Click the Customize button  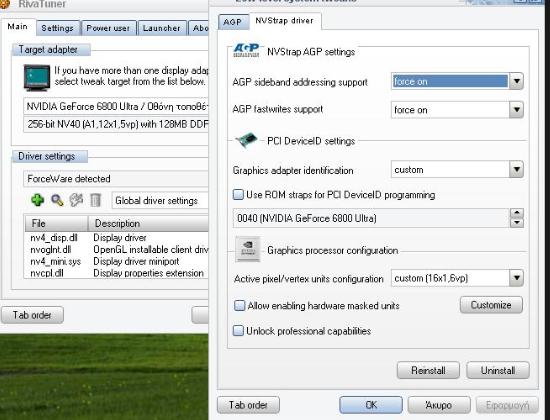click(491, 305)
